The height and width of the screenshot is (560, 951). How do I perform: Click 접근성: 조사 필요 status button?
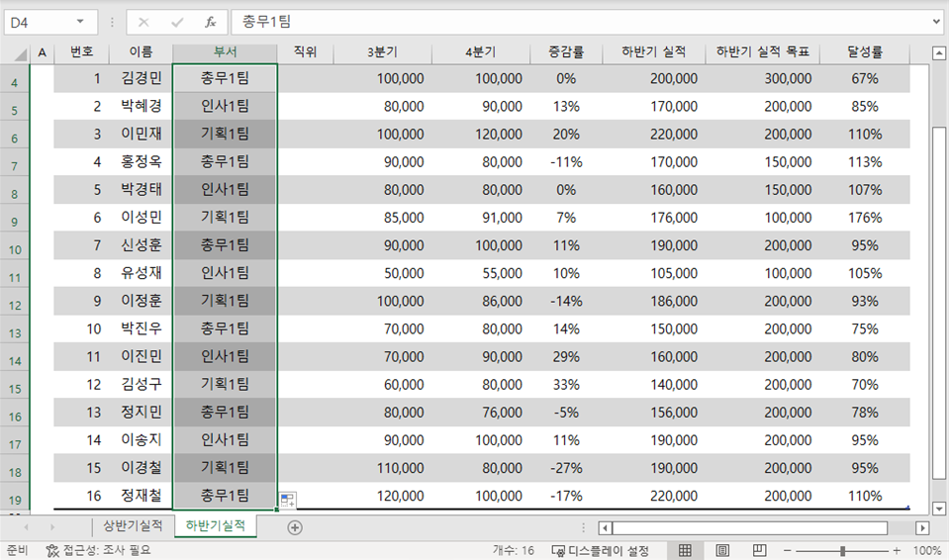pos(99,550)
